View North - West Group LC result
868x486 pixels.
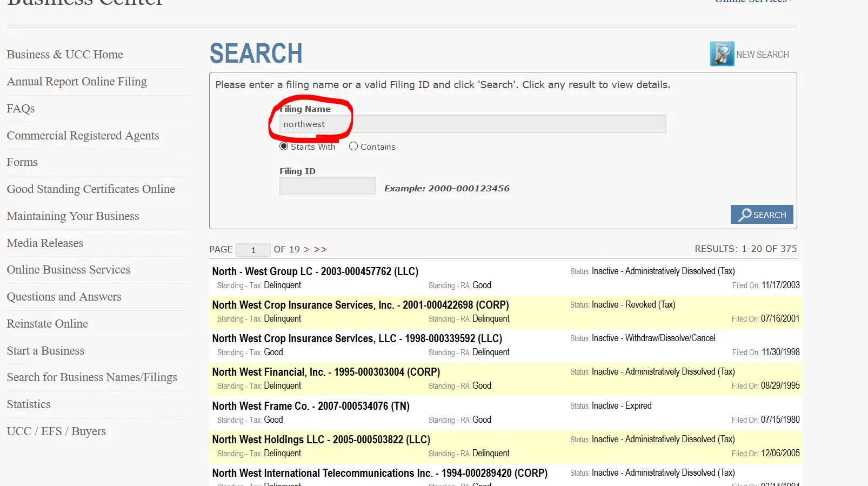click(315, 271)
